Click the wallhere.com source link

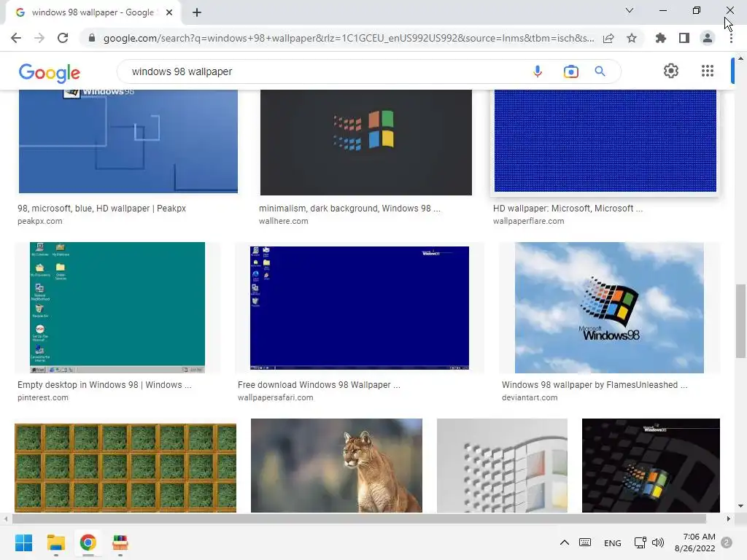tap(284, 222)
